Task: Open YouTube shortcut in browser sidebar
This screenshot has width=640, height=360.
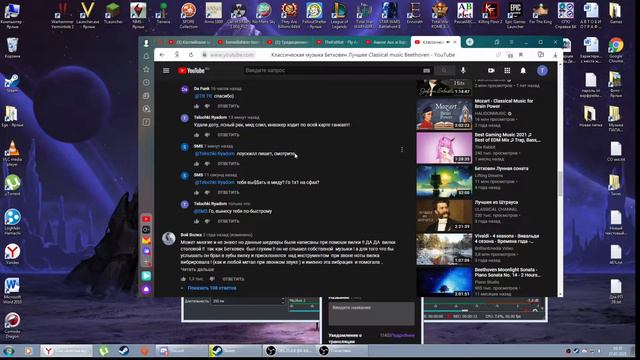Action: pos(146,219)
